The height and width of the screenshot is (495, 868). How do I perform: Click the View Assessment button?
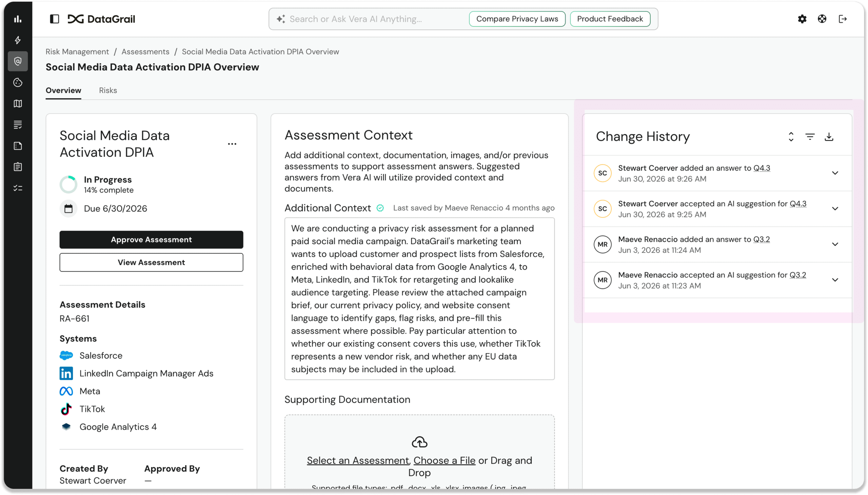click(x=151, y=262)
